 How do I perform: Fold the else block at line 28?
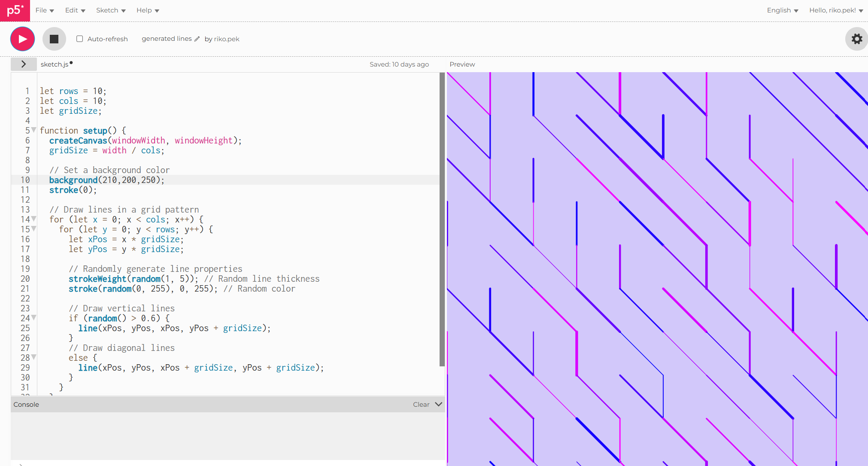coord(34,357)
